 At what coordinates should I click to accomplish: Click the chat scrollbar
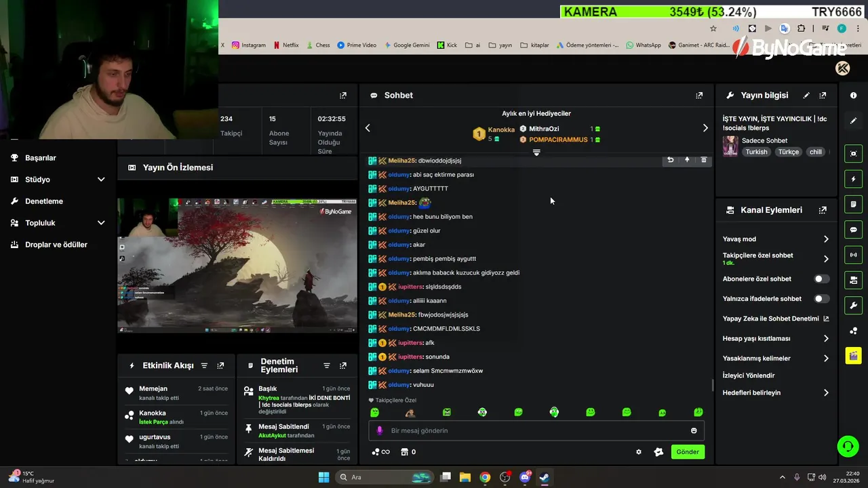point(712,385)
